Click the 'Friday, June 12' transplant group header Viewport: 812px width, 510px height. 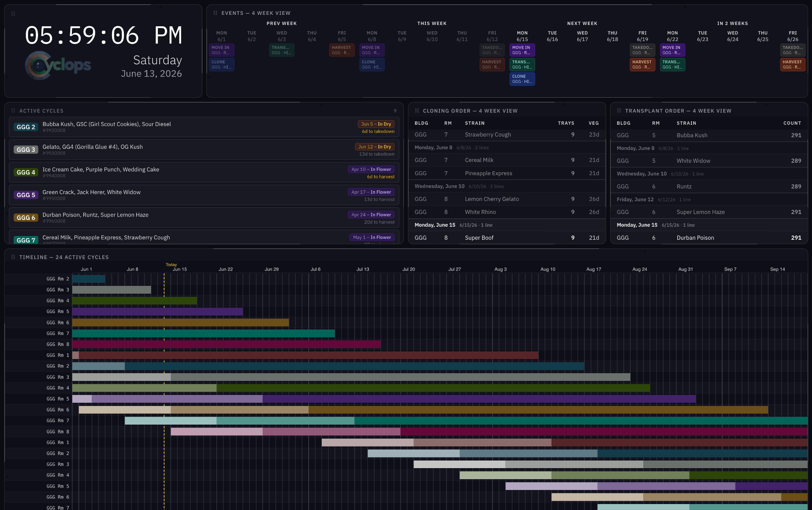pyautogui.click(x=709, y=199)
